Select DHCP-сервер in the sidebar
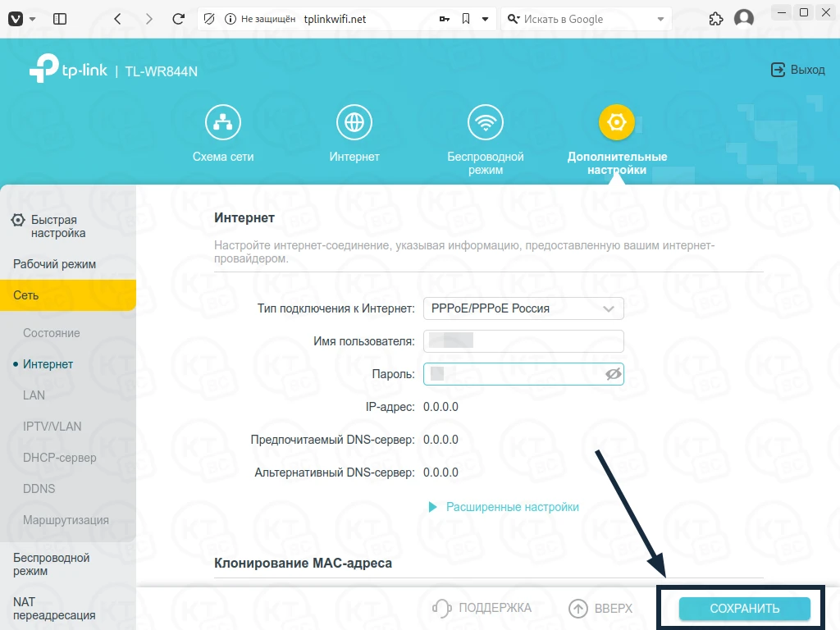The width and height of the screenshot is (840, 630). point(59,458)
